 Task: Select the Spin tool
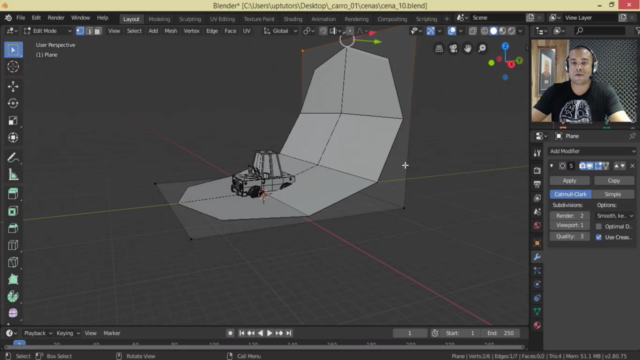tap(13, 296)
